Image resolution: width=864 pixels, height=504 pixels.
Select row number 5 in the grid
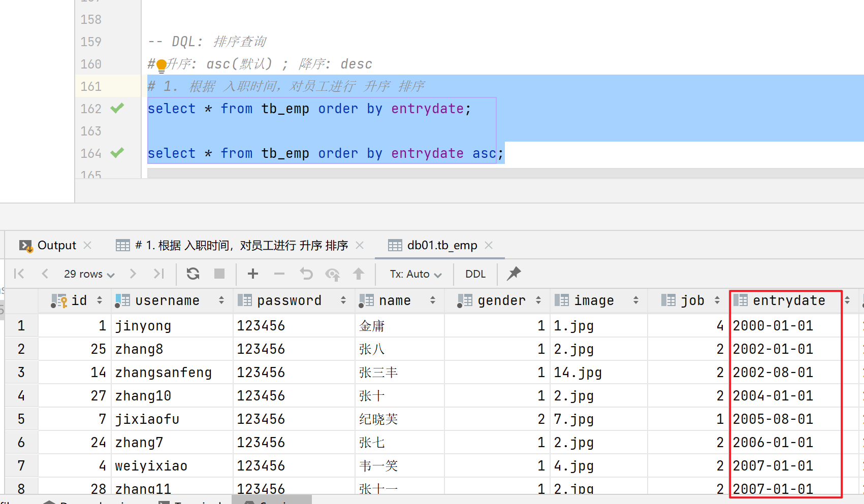21,419
